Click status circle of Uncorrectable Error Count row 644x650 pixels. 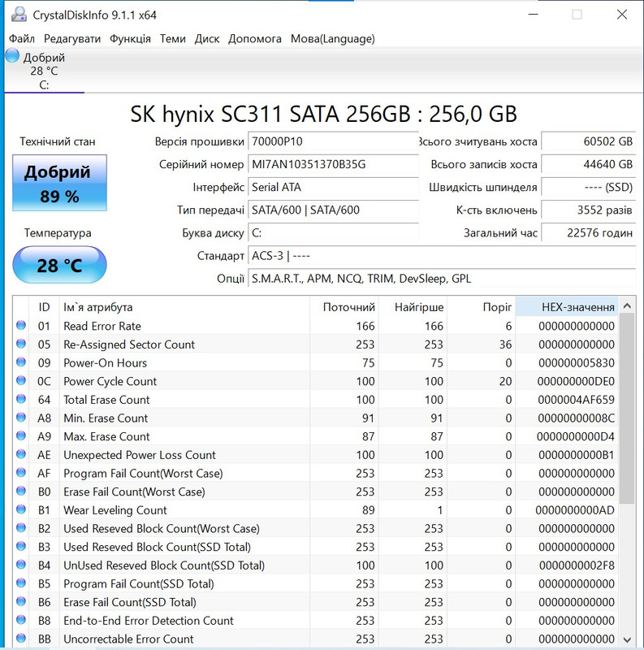(21, 639)
